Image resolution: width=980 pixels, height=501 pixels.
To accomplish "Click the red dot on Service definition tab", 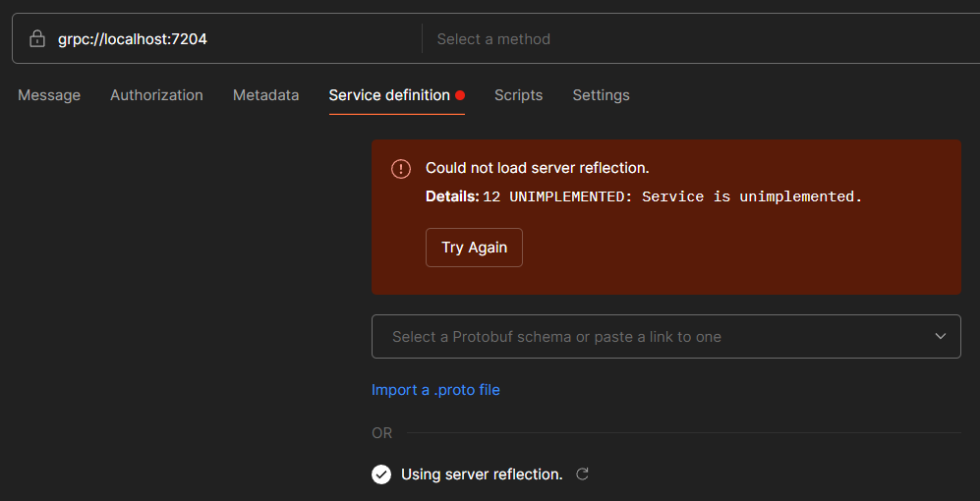I will point(460,95).
